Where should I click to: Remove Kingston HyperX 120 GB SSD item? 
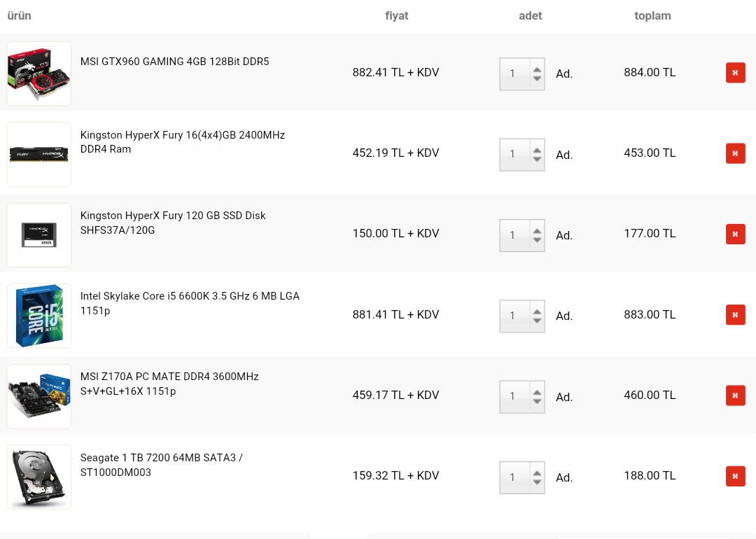(735, 234)
